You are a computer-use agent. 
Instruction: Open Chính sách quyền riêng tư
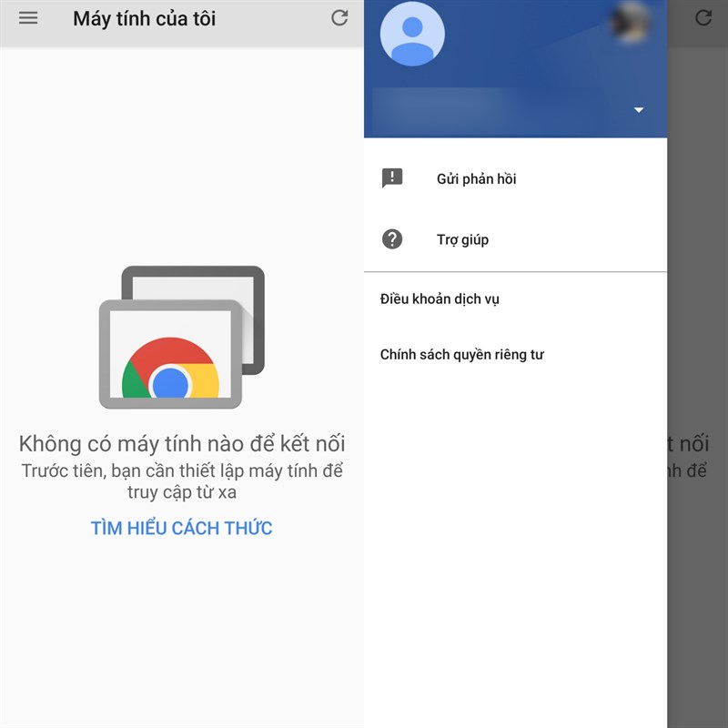click(515, 355)
